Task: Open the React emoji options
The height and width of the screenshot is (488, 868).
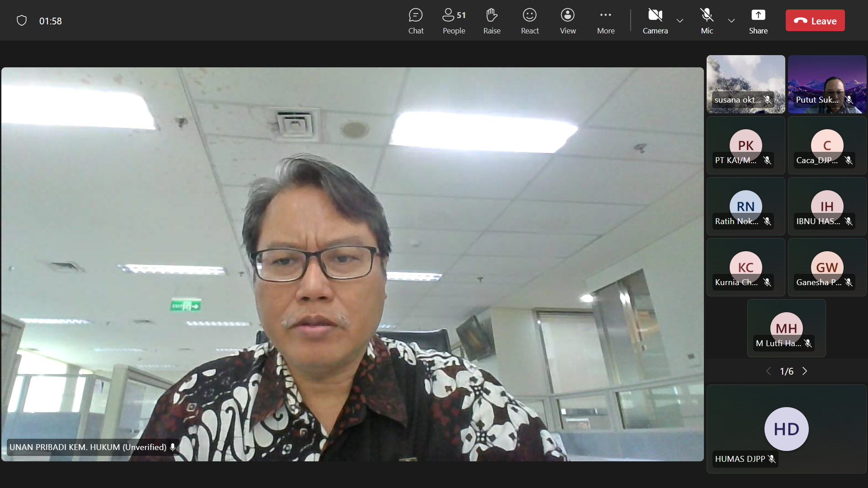Action: 529,21
